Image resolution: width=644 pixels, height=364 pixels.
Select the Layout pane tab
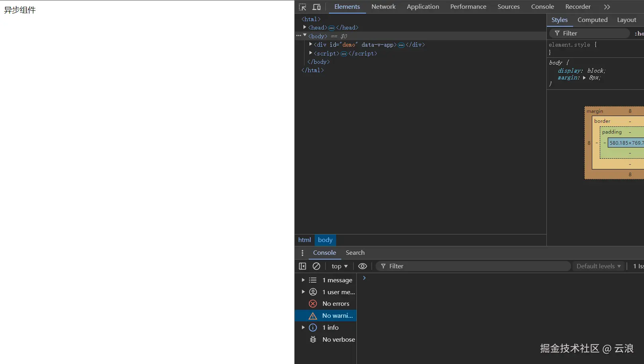626,20
